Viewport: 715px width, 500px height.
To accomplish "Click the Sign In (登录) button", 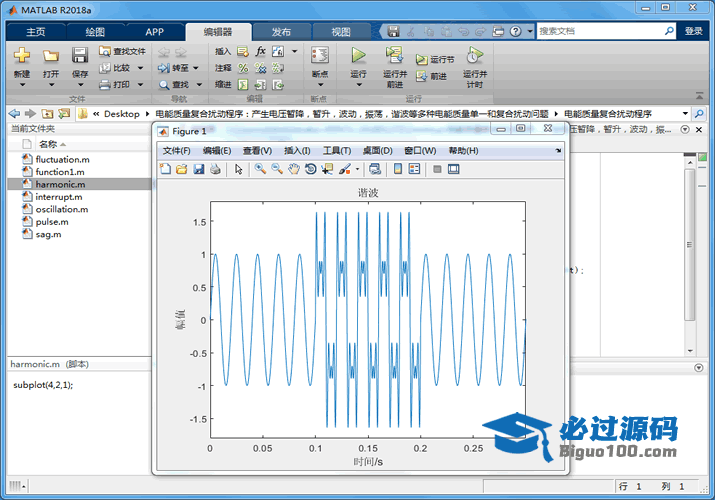I will [693, 31].
